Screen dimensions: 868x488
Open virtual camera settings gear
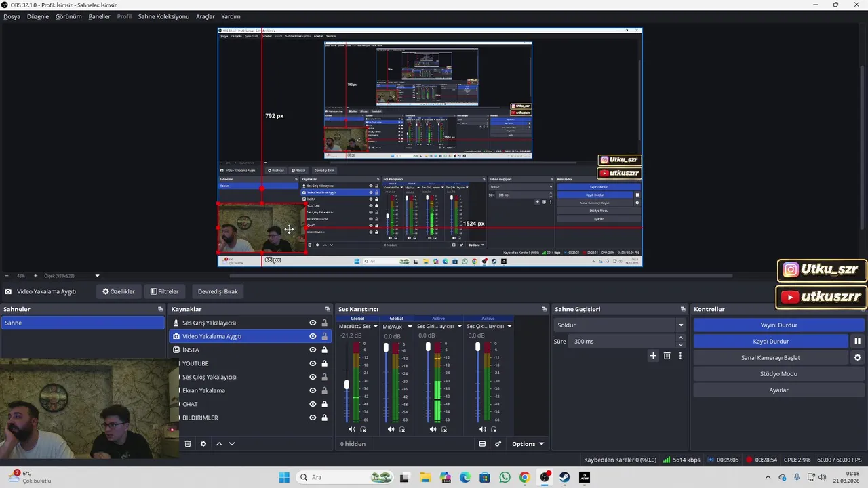pyautogui.click(x=857, y=357)
